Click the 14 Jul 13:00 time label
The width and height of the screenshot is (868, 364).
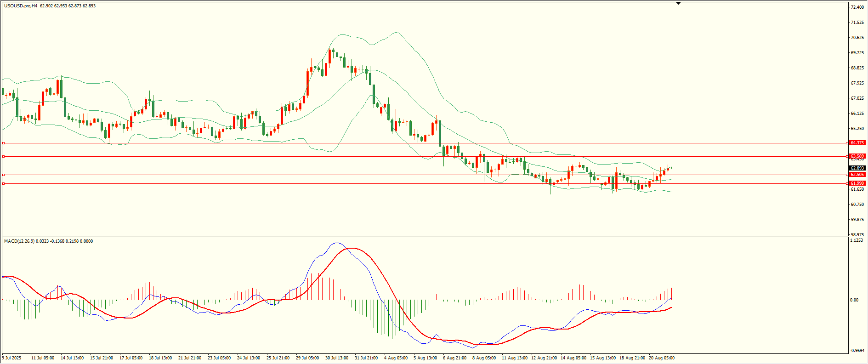click(x=72, y=358)
